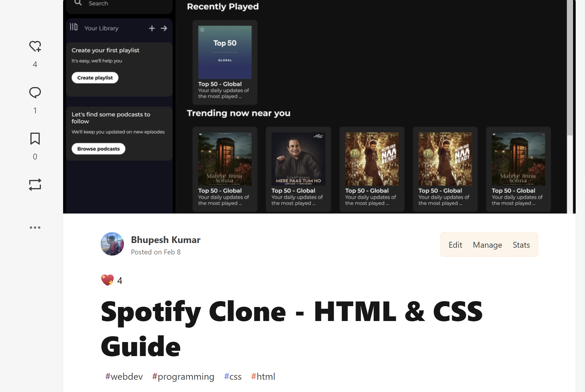
Task: Click the search magnifier in the Spotify sidebar
Action: coord(78,2)
